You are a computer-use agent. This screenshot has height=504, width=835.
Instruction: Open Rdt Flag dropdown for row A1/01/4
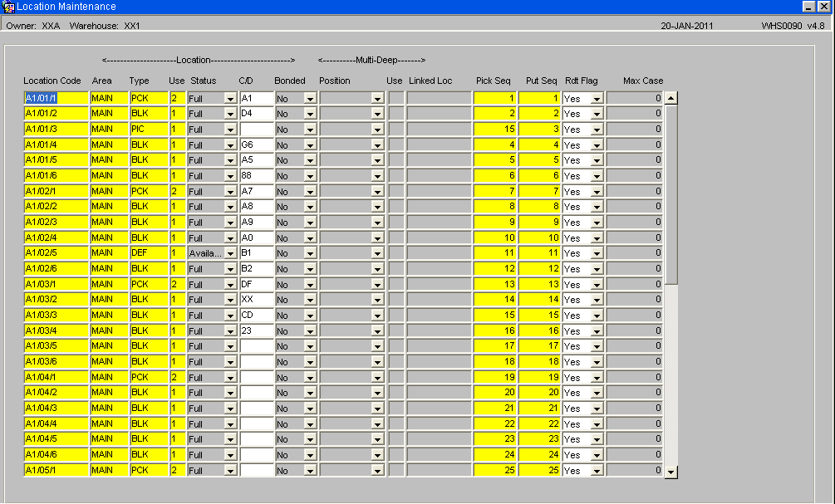pyautogui.click(x=597, y=144)
